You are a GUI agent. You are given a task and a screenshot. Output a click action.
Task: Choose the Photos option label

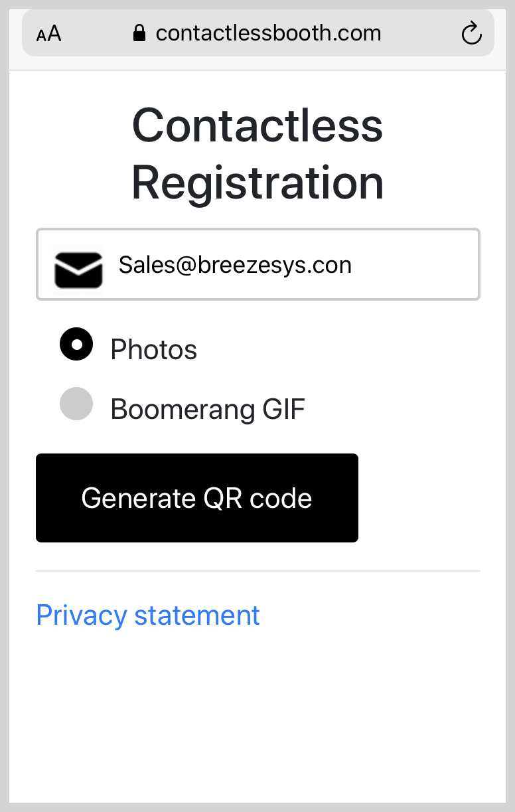[x=154, y=349]
